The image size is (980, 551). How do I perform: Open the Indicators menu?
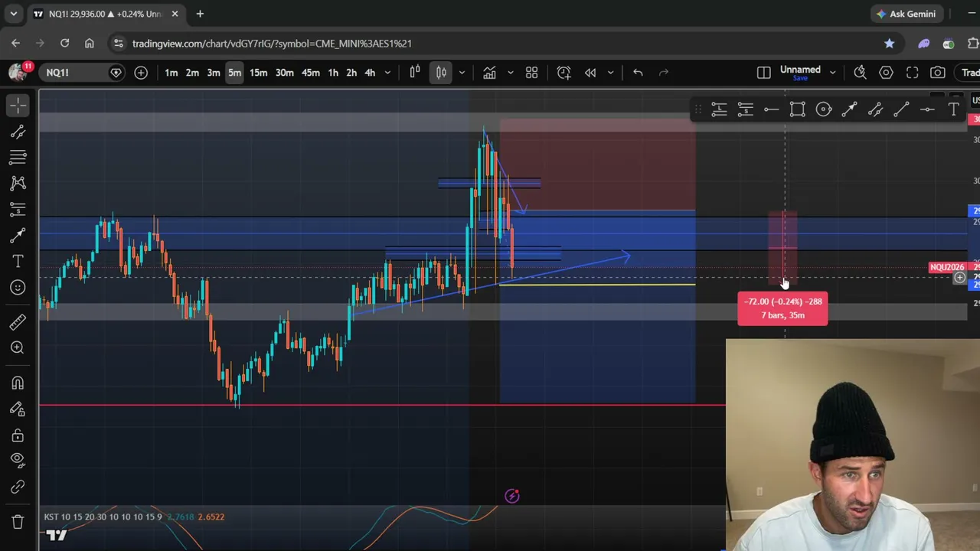coord(489,73)
